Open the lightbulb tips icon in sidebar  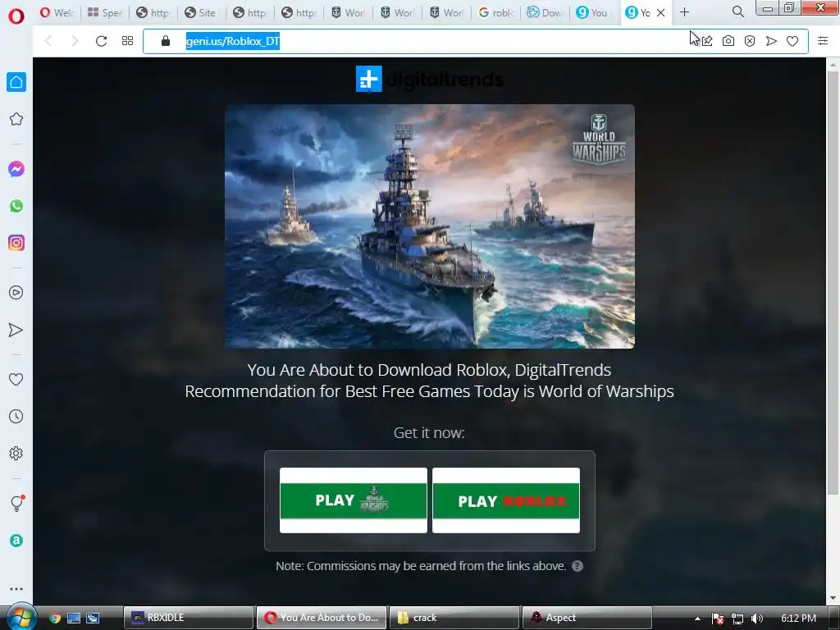(x=16, y=503)
